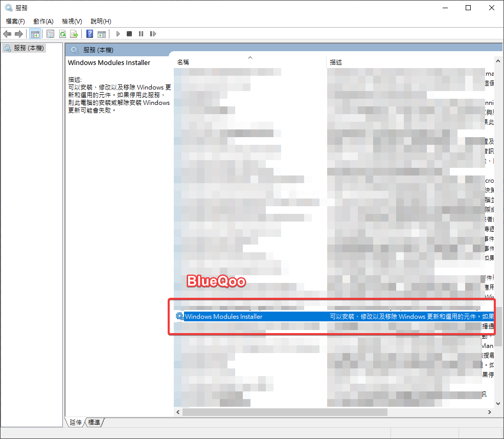Open the Properties toolbar icon
The height and width of the screenshot is (439, 504).
[x=50, y=34]
